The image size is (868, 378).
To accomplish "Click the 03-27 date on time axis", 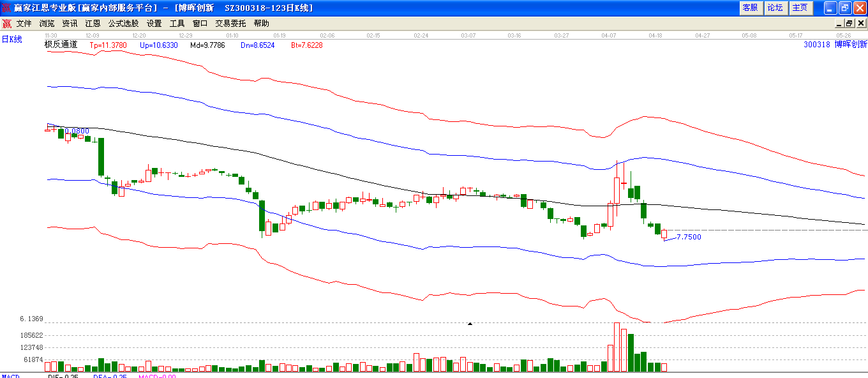I will [562, 35].
